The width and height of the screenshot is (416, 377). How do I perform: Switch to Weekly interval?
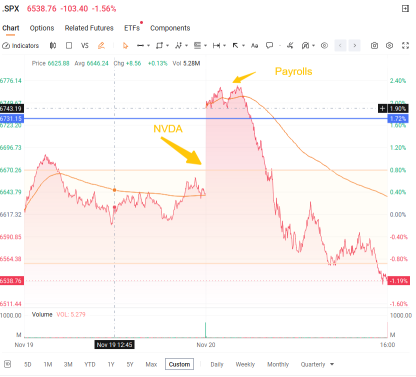pos(245,364)
